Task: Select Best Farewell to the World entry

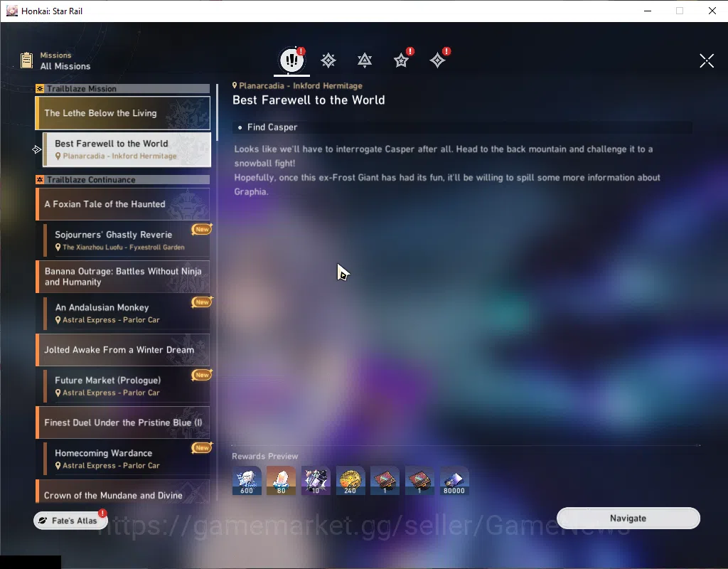Action: (x=127, y=149)
